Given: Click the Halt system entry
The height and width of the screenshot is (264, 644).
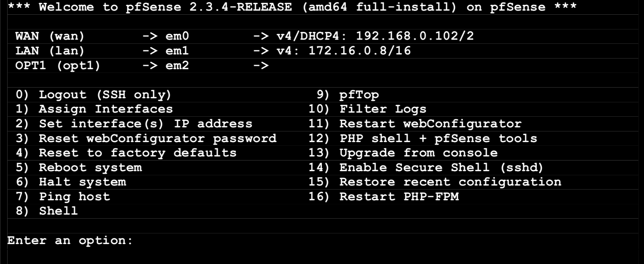Looking at the screenshot, I should (71, 182).
